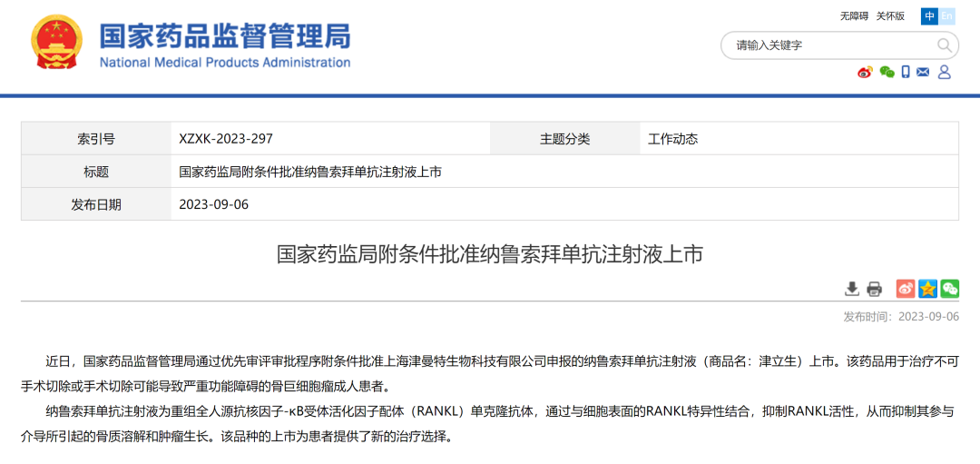Image resolution: width=980 pixels, height=464 pixels.
Task: Switch language to 中 (Chinese)
Action: pyautogui.click(x=929, y=16)
